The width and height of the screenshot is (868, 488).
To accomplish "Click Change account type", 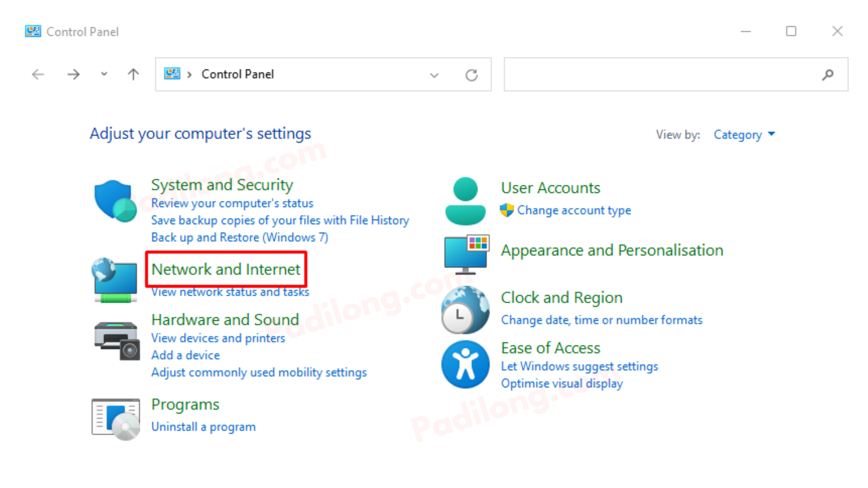I will 575,210.
